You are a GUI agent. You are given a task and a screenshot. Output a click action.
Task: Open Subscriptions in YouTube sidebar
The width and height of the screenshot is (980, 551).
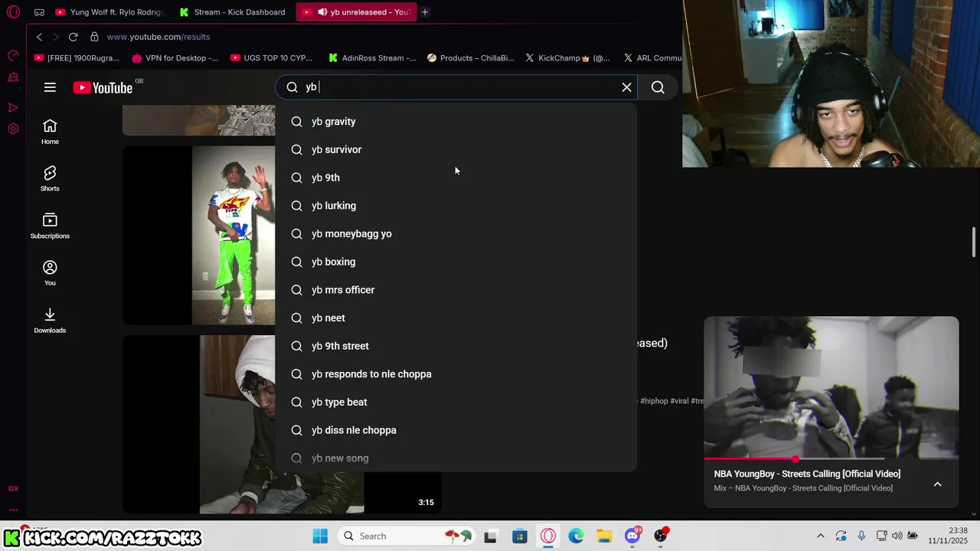(50, 226)
